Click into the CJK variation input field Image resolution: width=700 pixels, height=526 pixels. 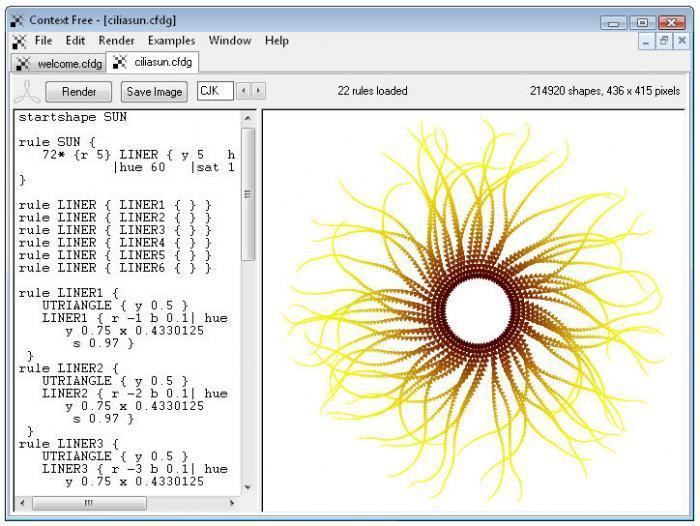pyautogui.click(x=215, y=91)
